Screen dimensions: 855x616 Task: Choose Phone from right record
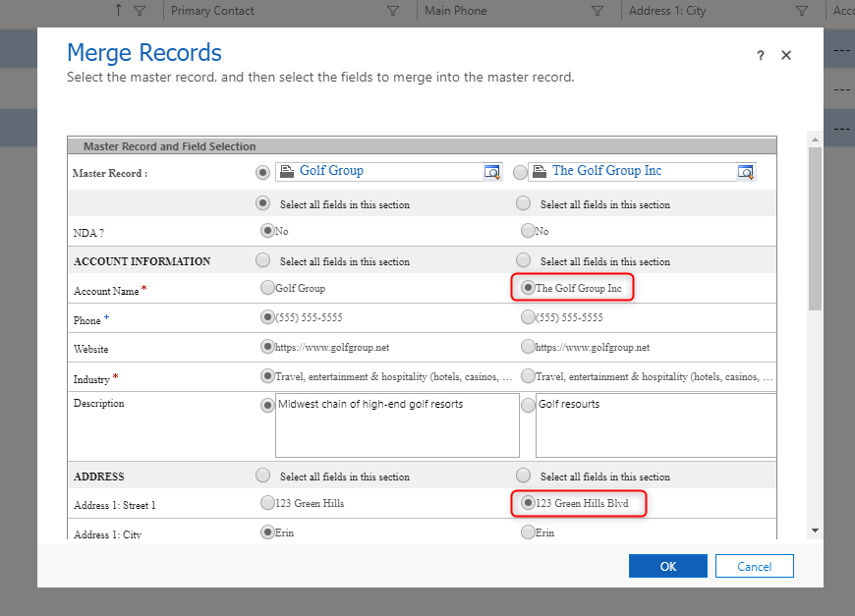tap(528, 316)
